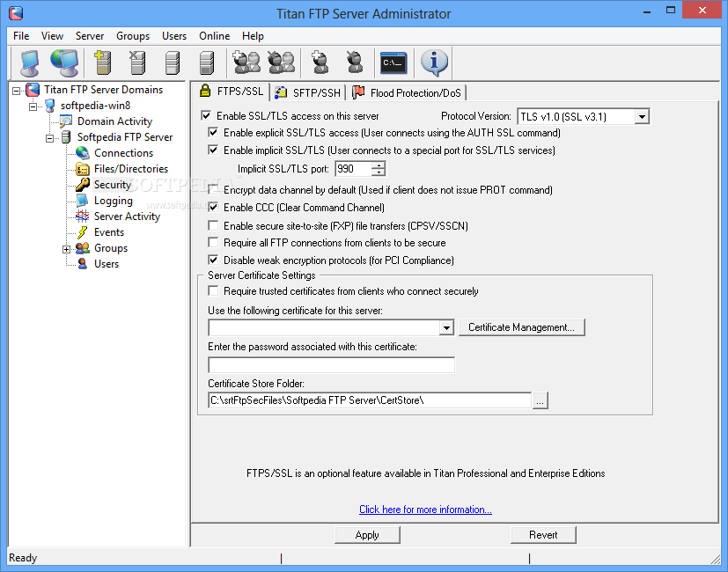Open the command console toolbar icon
The height and width of the screenshot is (572, 728).
pyautogui.click(x=393, y=62)
